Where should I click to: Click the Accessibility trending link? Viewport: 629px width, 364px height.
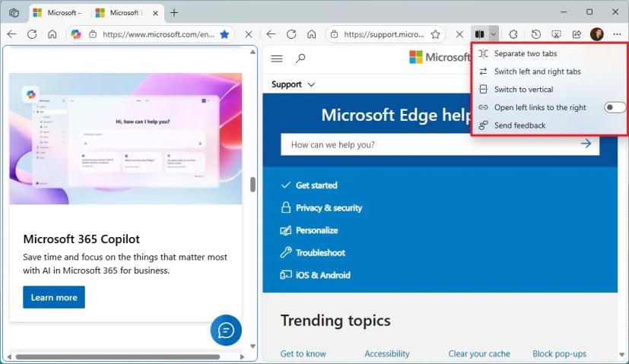click(x=386, y=353)
